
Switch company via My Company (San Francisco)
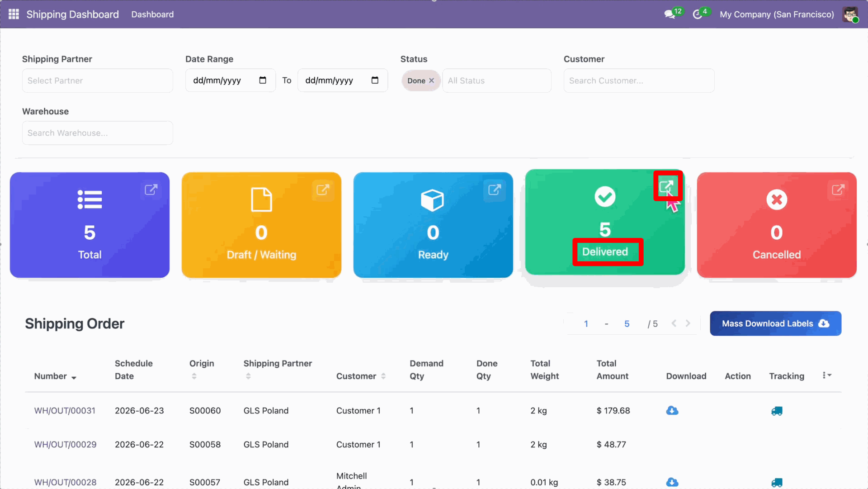pyautogui.click(x=777, y=14)
